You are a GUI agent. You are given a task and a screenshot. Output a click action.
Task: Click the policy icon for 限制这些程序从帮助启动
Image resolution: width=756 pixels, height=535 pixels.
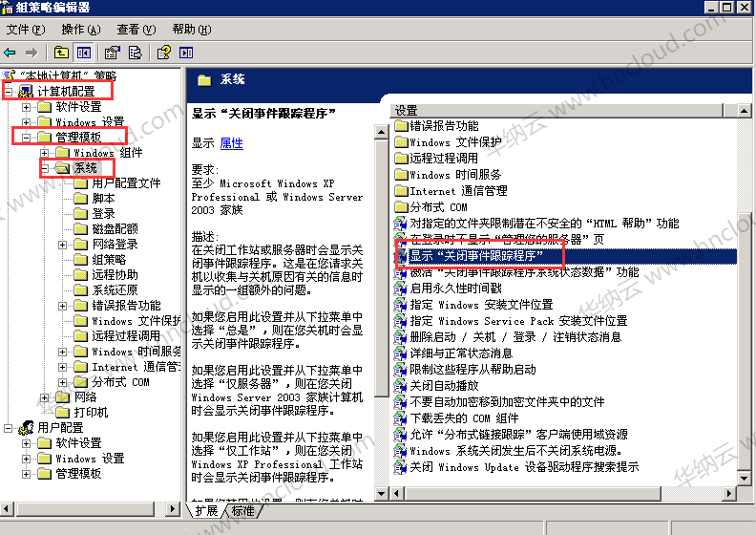[400, 370]
